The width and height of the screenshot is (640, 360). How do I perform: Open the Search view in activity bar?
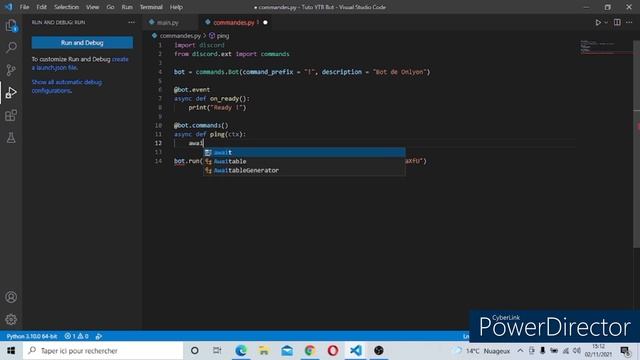coord(11,48)
